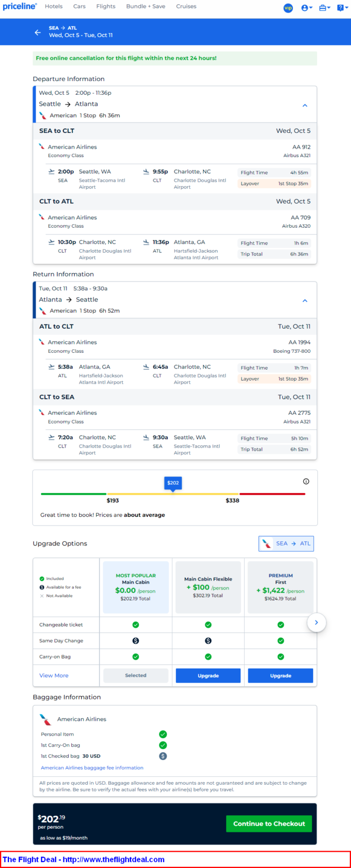Click Upgrade under Main Cabin Flexible
Image resolution: width=351 pixels, height=868 pixels.
pos(208,675)
